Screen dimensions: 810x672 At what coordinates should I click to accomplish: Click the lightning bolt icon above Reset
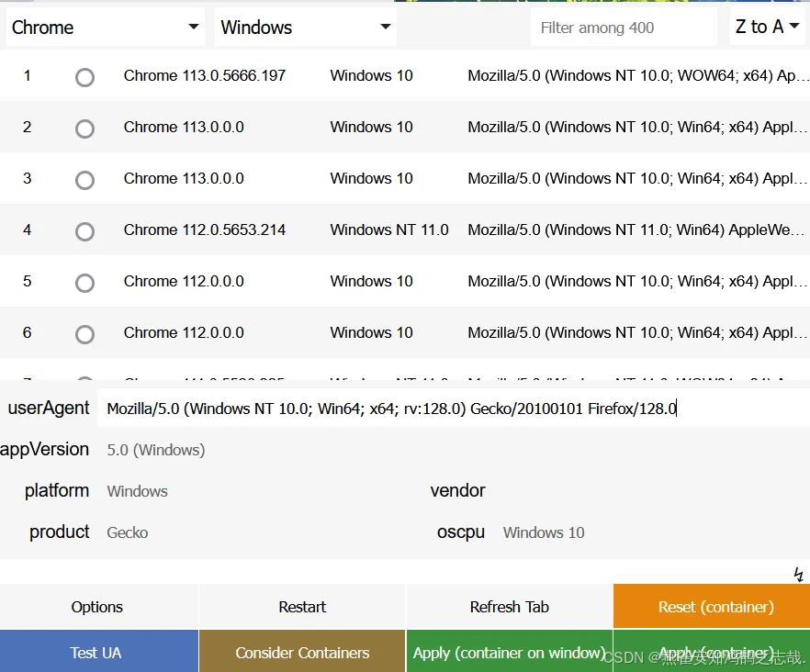point(799,575)
